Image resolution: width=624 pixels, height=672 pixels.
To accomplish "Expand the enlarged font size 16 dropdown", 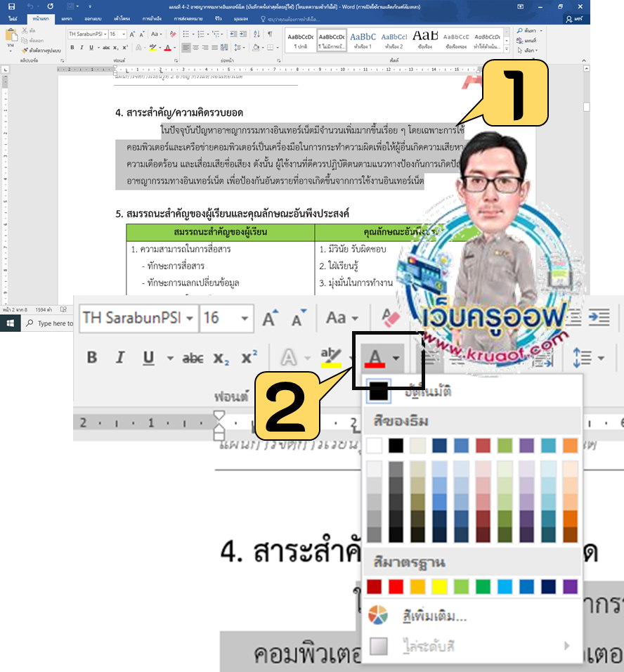I will coord(244,318).
